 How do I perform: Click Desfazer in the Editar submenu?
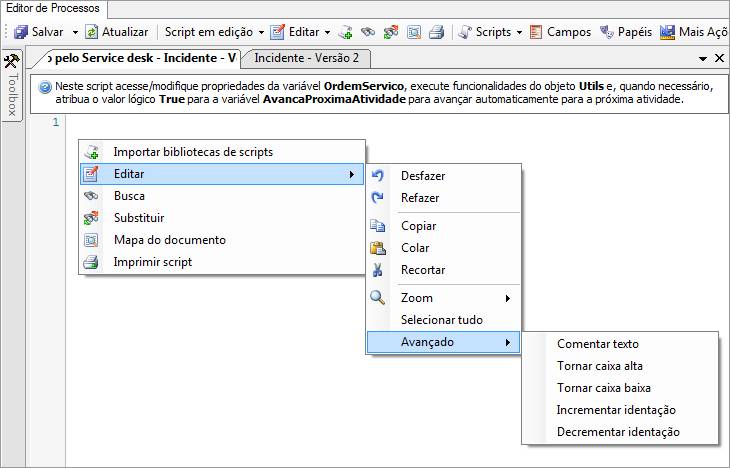click(443, 176)
